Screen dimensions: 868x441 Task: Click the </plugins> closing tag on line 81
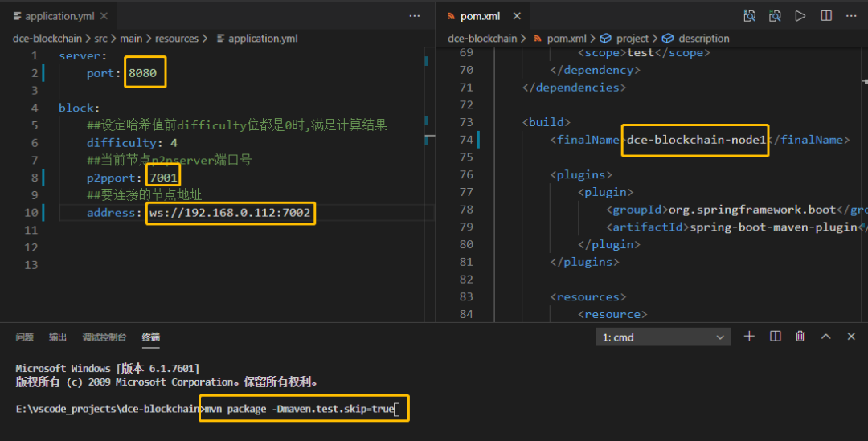coord(584,262)
